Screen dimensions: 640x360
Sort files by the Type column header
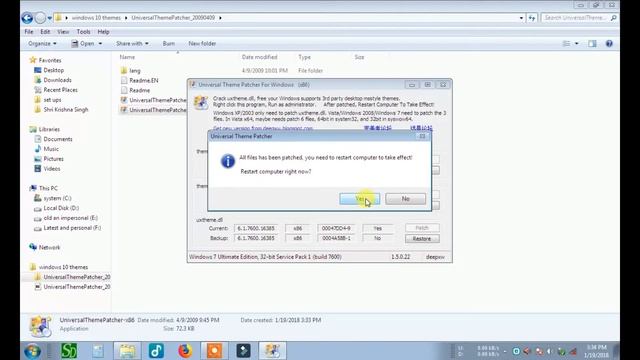[304, 57]
